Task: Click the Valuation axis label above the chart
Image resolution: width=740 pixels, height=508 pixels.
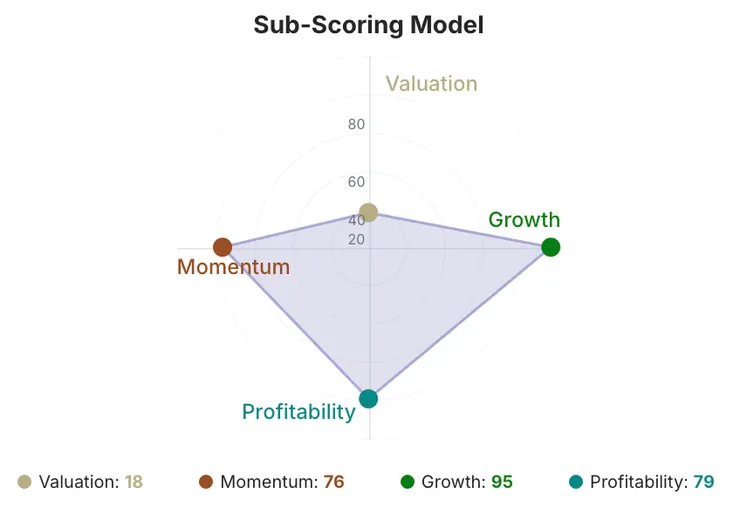Action: tap(431, 83)
